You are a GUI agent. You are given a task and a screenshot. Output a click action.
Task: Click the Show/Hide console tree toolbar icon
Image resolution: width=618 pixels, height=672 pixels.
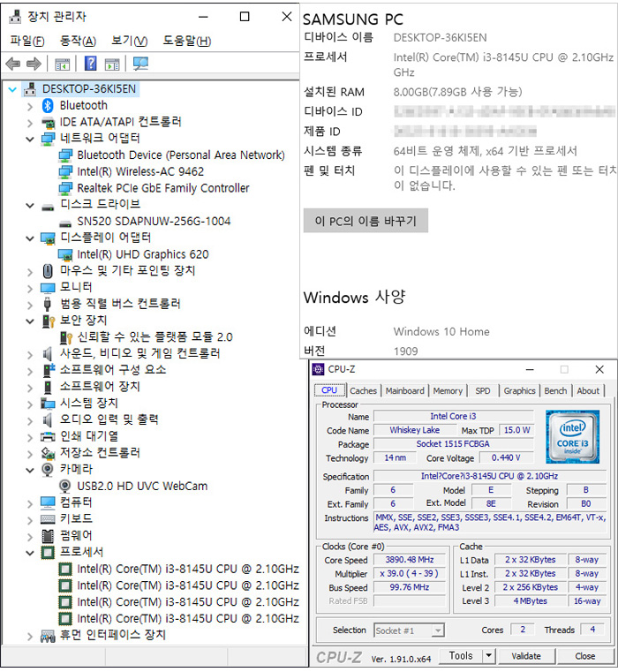pyautogui.click(x=62, y=64)
